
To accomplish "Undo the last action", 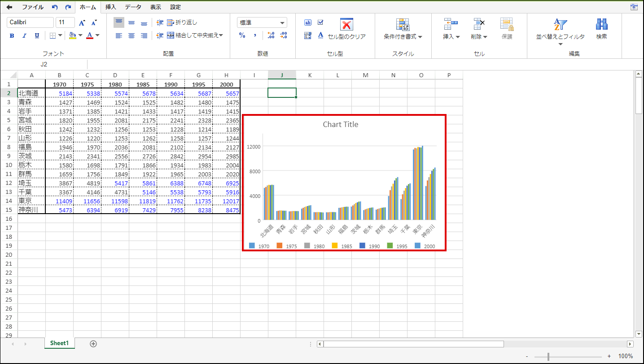I will pos(55,7).
